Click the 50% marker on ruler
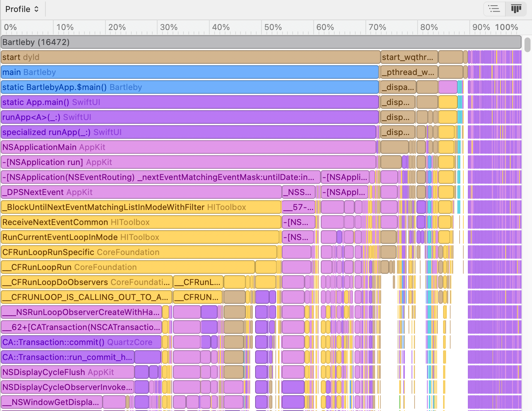Image resolution: width=532 pixels, height=411 pixels. tap(273, 27)
